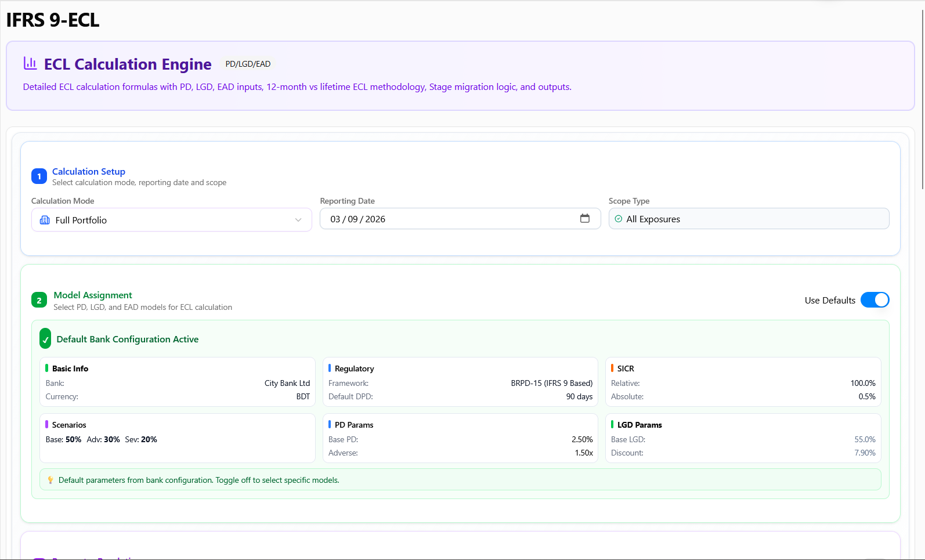Click the blue step 1 badge

(x=39, y=176)
